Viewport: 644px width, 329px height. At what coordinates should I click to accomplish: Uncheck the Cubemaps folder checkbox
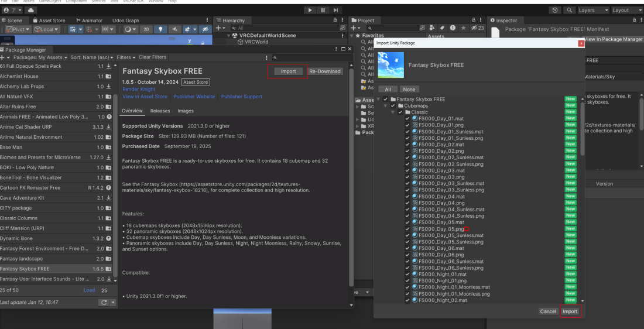(393, 106)
